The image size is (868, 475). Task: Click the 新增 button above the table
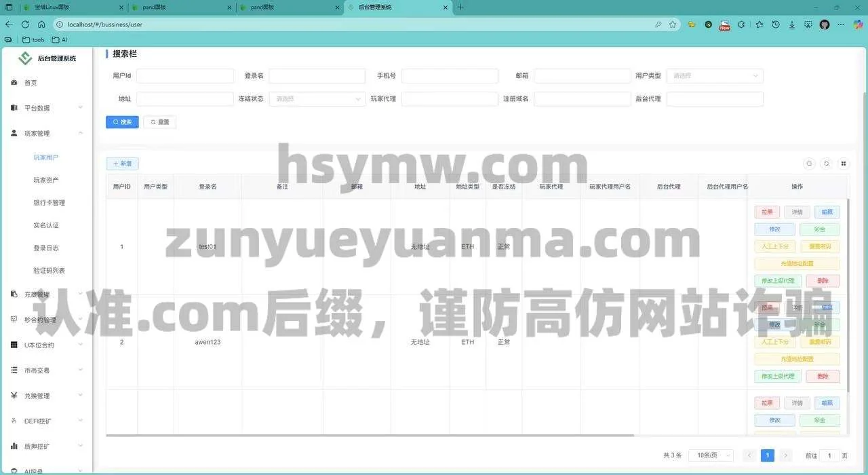pyautogui.click(x=122, y=164)
